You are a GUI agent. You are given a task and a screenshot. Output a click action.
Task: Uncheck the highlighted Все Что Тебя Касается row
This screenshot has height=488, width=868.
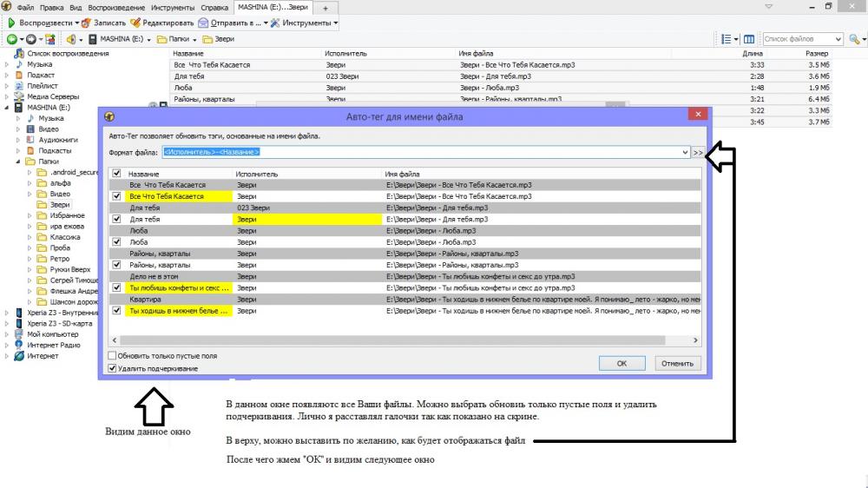point(116,196)
